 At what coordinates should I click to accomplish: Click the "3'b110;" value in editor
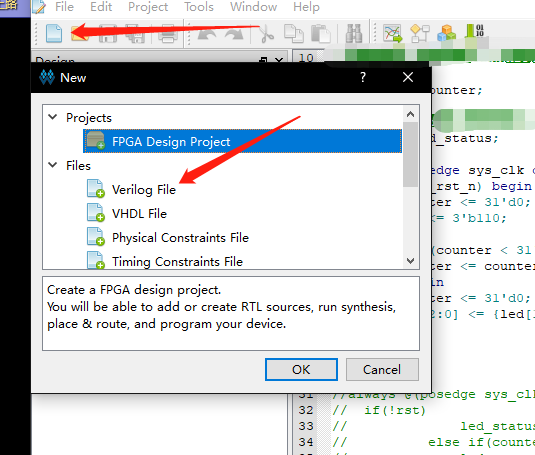[x=480, y=218]
